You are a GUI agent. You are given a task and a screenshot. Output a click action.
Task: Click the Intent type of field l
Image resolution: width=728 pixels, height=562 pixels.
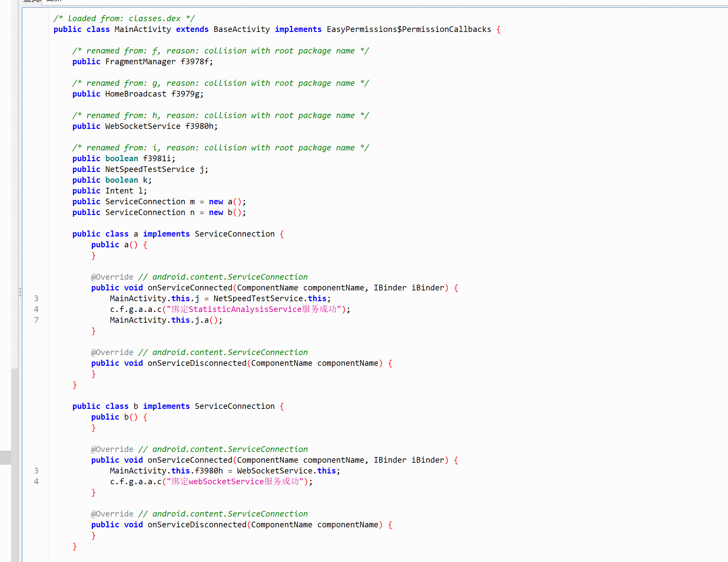(119, 191)
